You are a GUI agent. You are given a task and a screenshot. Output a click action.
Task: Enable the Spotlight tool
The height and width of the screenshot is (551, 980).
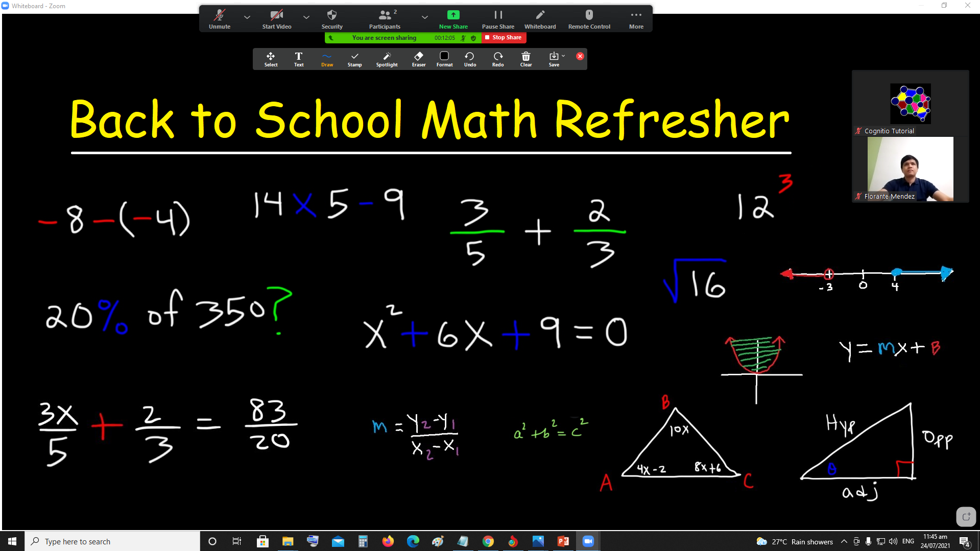[387, 59]
